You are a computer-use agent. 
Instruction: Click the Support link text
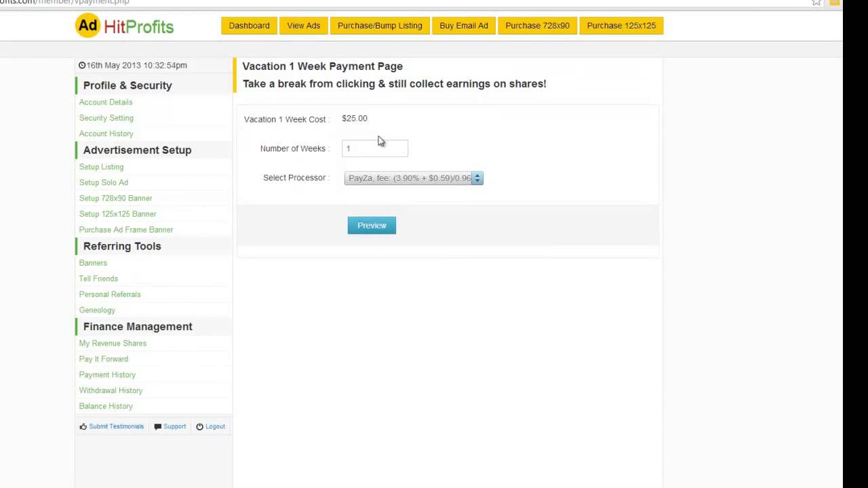coord(174,426)
